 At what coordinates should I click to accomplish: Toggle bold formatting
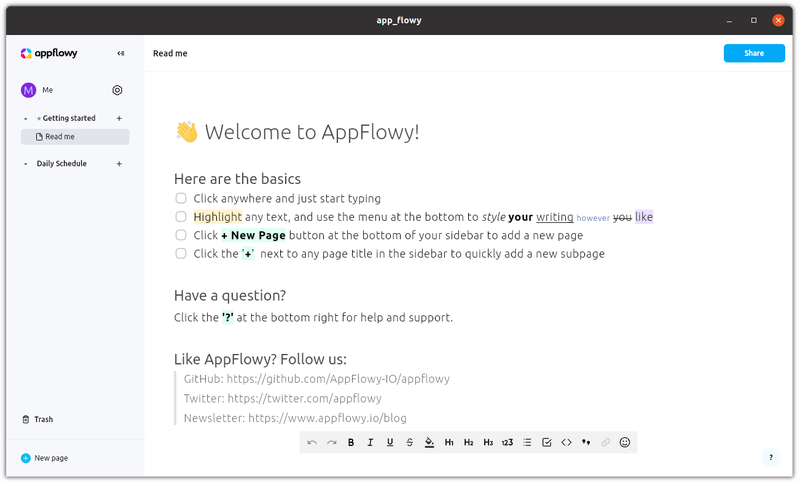[x=351, y=443]
